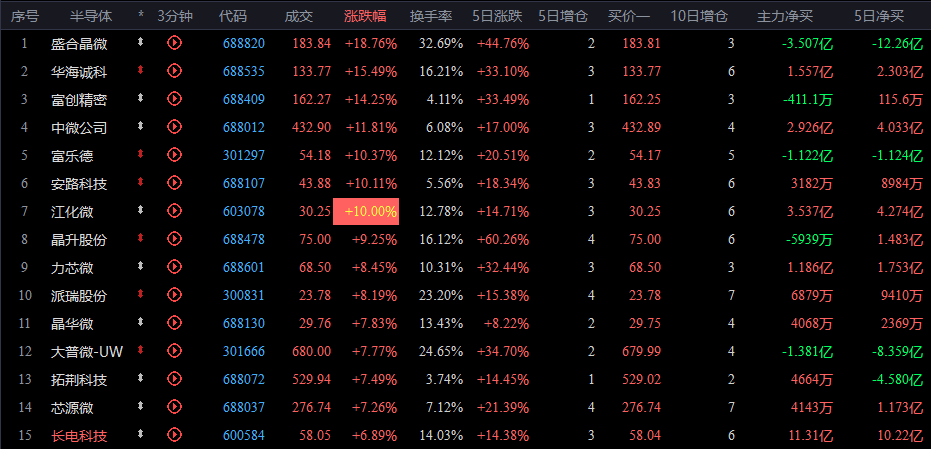Click the play icon in the 安路科技 row
The image size is (931, 449).
click(x=175, y=183)
